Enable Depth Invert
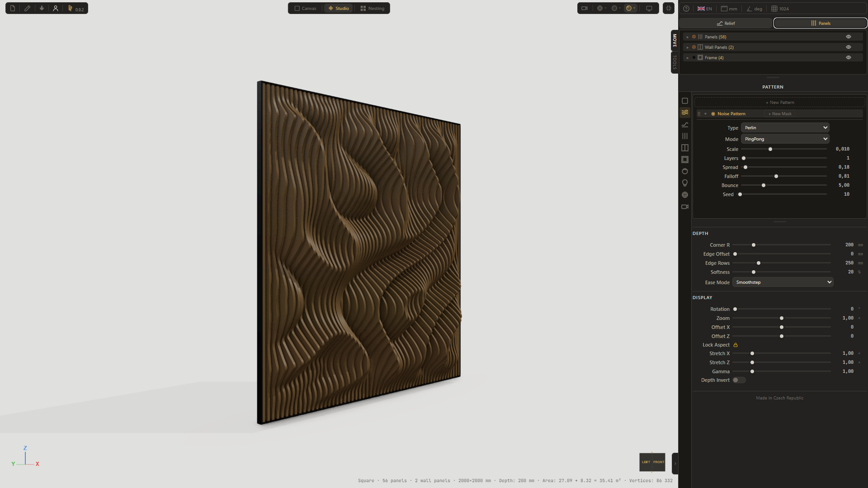Screen dimensions: 868x488 [739, 380]
